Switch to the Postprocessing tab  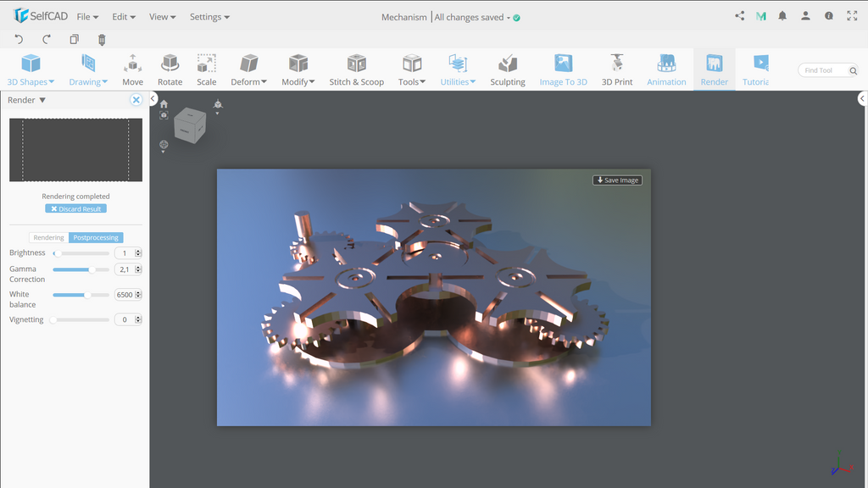pos(96,237)
